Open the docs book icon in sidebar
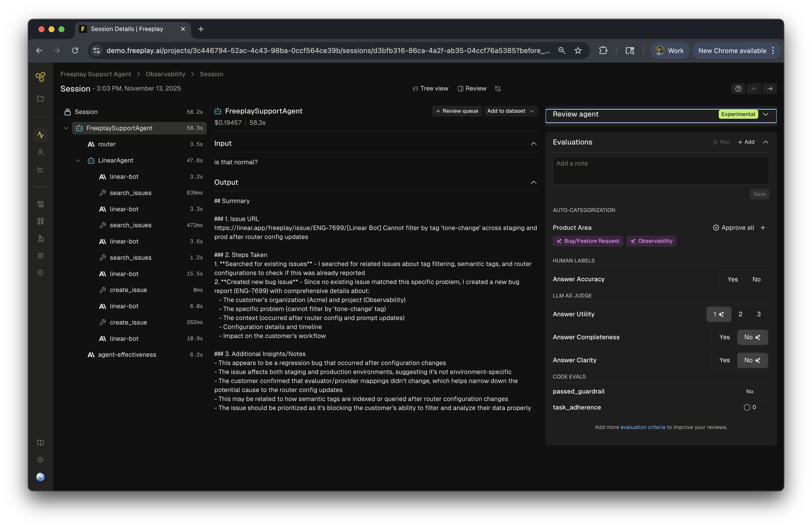Screen dimensions: 812x528 40,443
